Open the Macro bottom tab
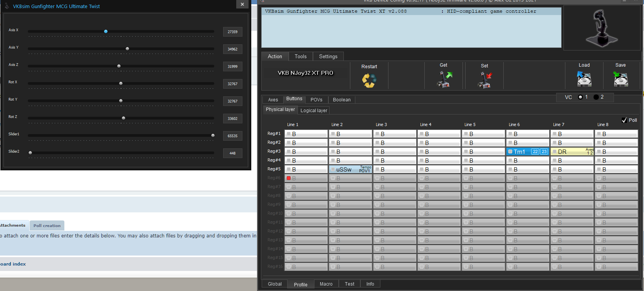 click(326, 284)
